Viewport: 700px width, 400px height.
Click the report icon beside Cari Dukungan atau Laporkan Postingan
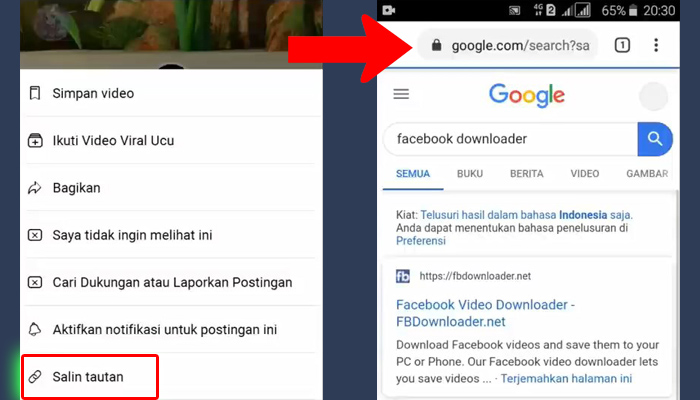coord(35,283)
